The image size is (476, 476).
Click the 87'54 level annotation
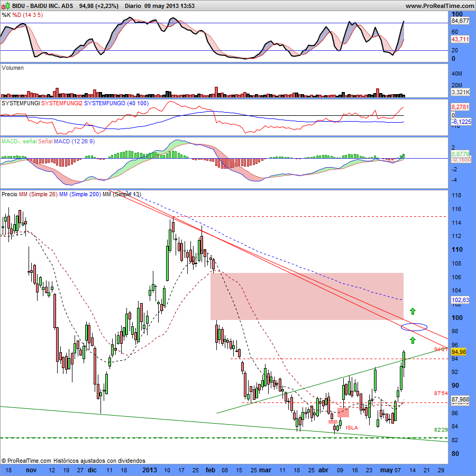pos(441,393)
